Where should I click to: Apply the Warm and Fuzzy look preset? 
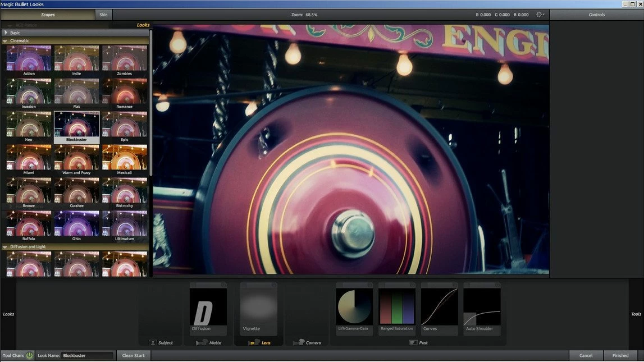[76, 159]
